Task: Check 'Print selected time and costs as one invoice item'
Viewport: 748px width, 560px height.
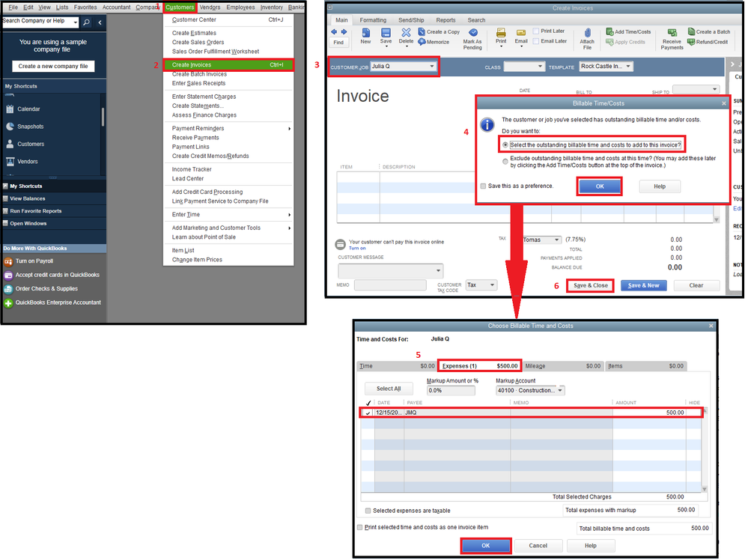Action: pyautogui.click(x=359, y=528)
